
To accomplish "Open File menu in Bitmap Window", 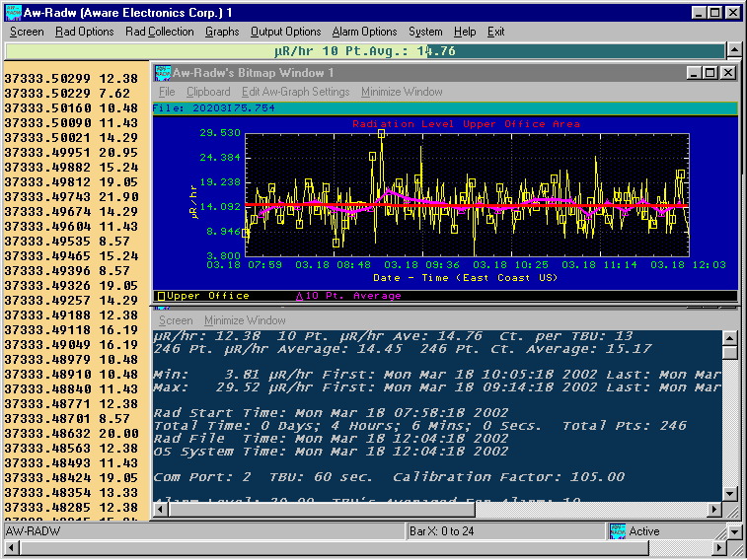I will [167, 92].
